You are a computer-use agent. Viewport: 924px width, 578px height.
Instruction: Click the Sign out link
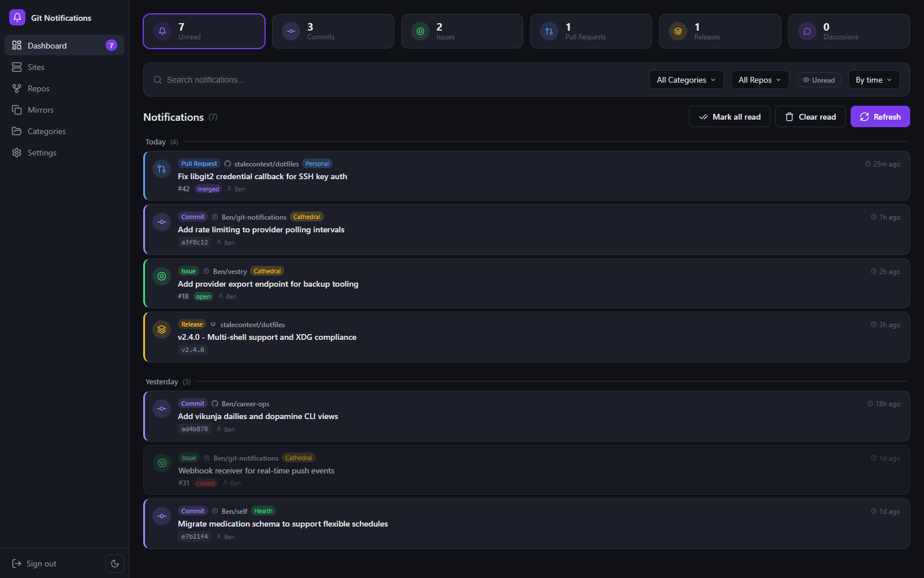click(35, 564)
